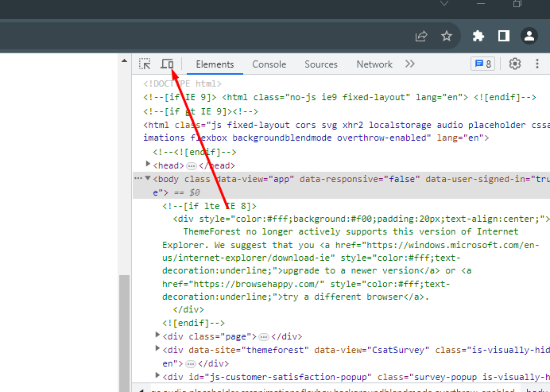This screenshot has height=392, width=550.
Task: Click the tab search chevron in title bar
Action: (444, 3)
